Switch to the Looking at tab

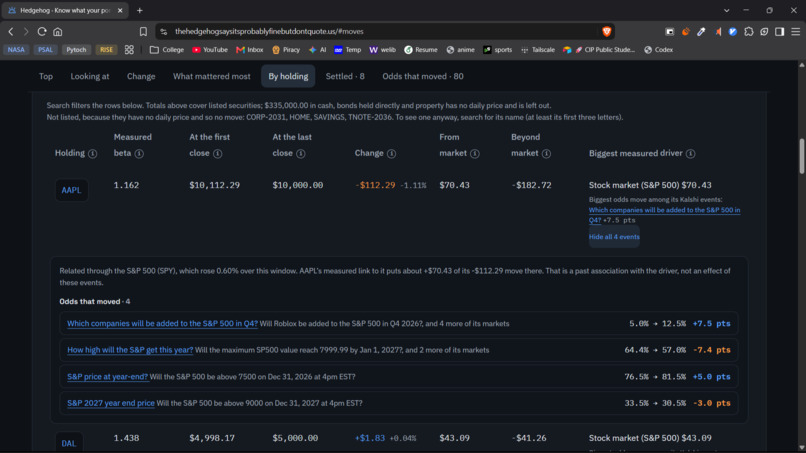90,76
